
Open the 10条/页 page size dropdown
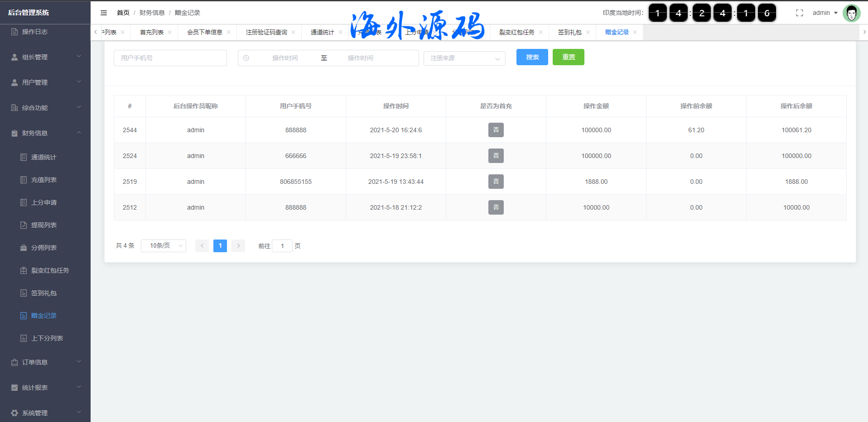point(163,245)
